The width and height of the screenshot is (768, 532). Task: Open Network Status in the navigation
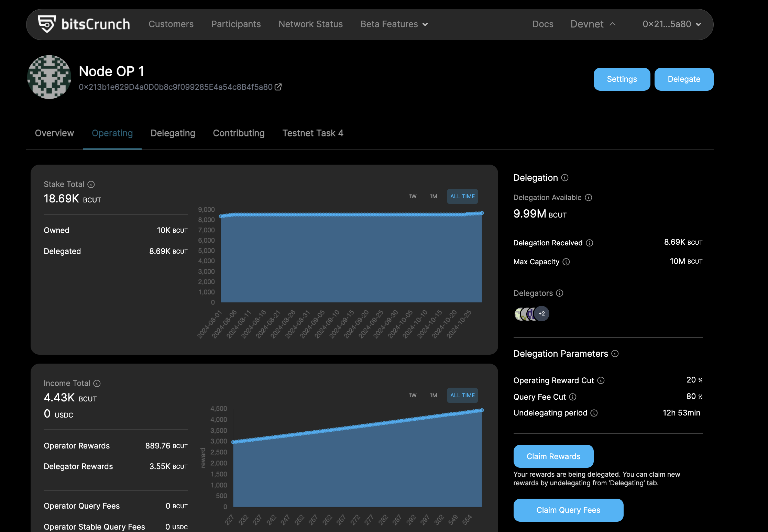(311, 24)
